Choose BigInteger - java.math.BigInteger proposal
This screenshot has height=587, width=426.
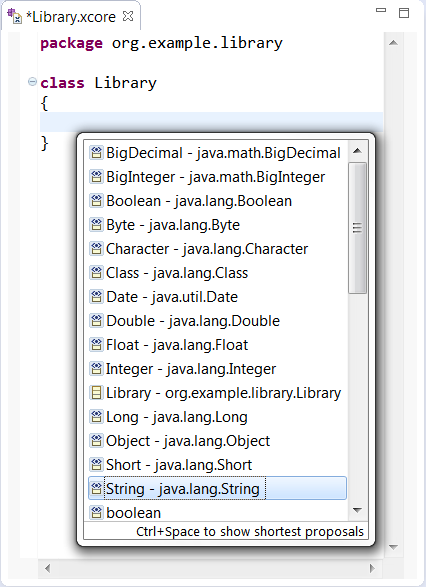pos(217,177)
